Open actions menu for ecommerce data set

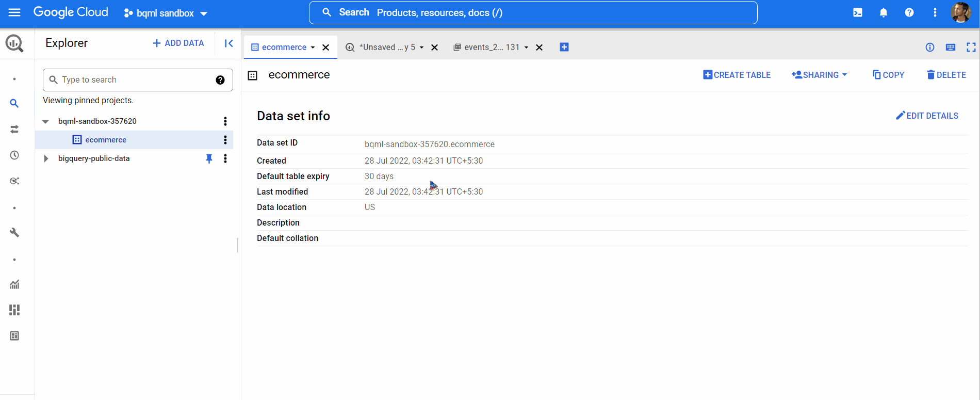coord(225,140)
